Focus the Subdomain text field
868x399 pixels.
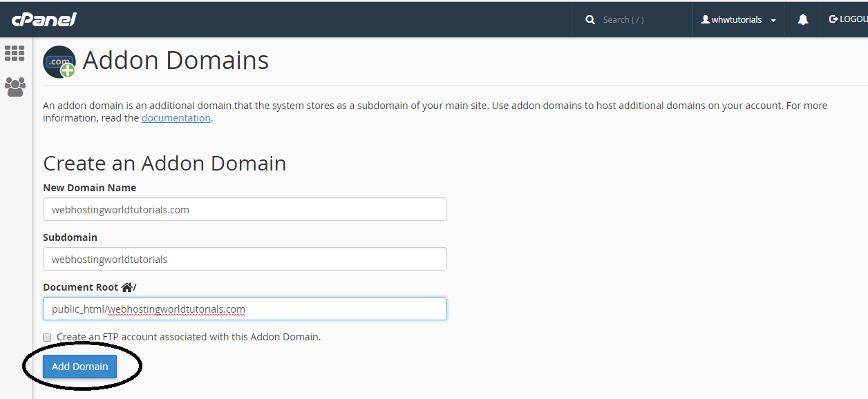tap(245, 259)
